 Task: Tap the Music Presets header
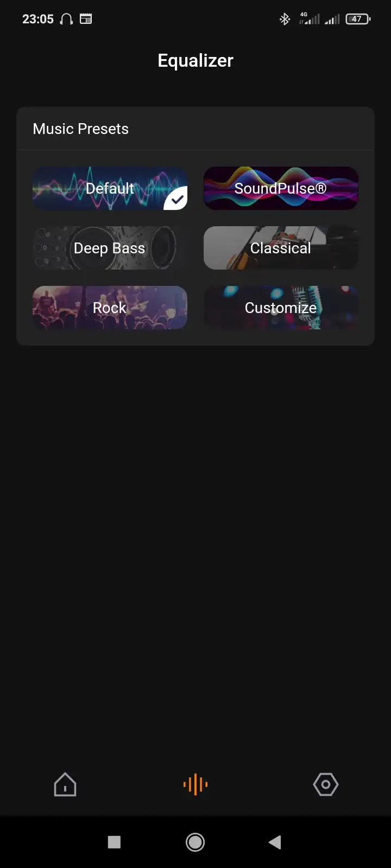(x=81, y=129)
